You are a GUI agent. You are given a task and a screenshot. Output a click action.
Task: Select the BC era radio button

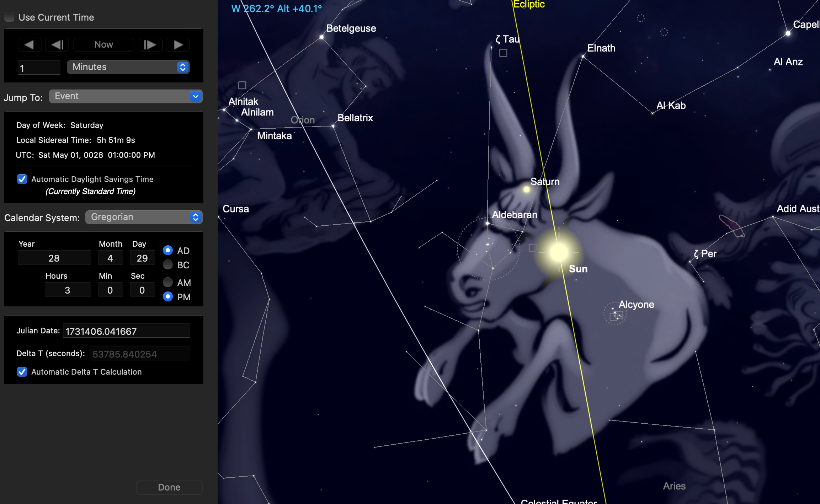(168, 265)
